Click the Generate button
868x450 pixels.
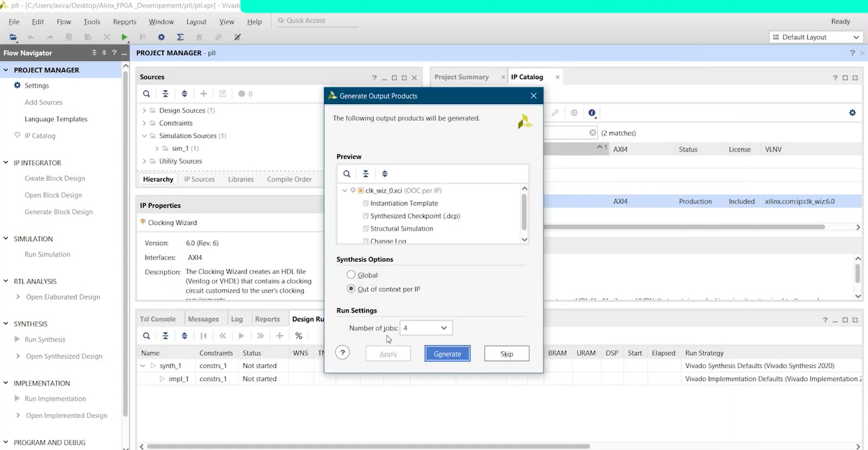(x=447, y=354)
